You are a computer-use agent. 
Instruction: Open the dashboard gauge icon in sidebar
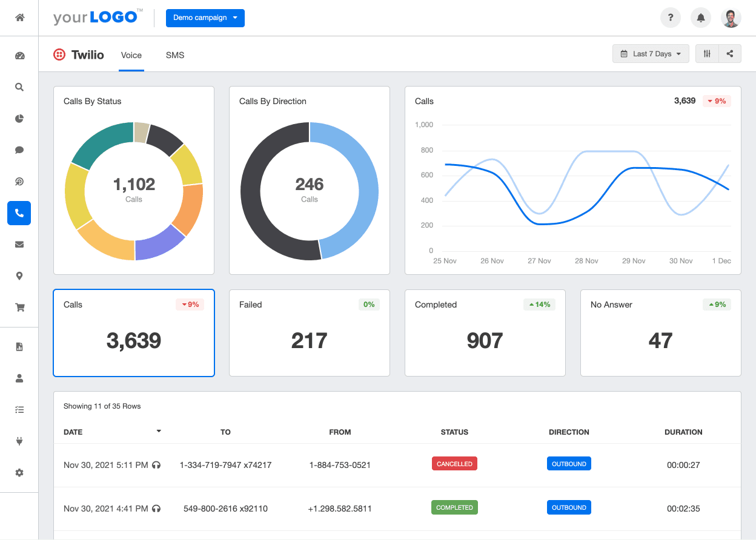pyautogui.click(x=19, y=55)
